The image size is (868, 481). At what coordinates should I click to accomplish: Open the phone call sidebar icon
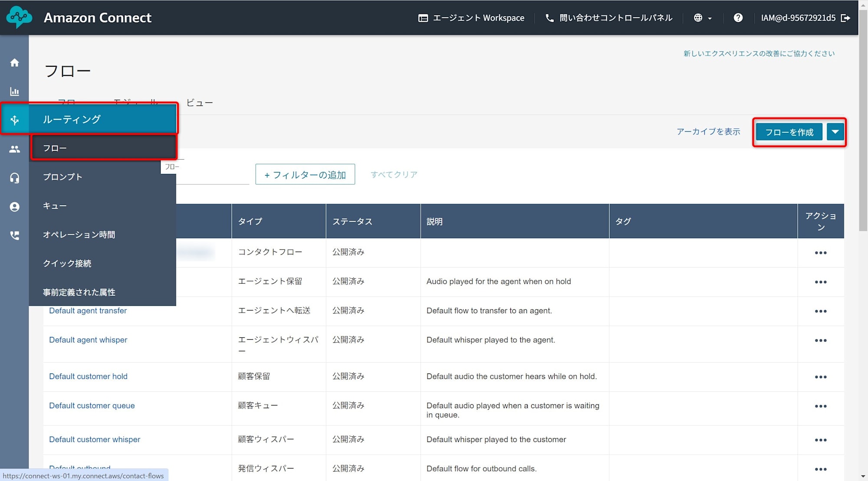tap(14, 236)
